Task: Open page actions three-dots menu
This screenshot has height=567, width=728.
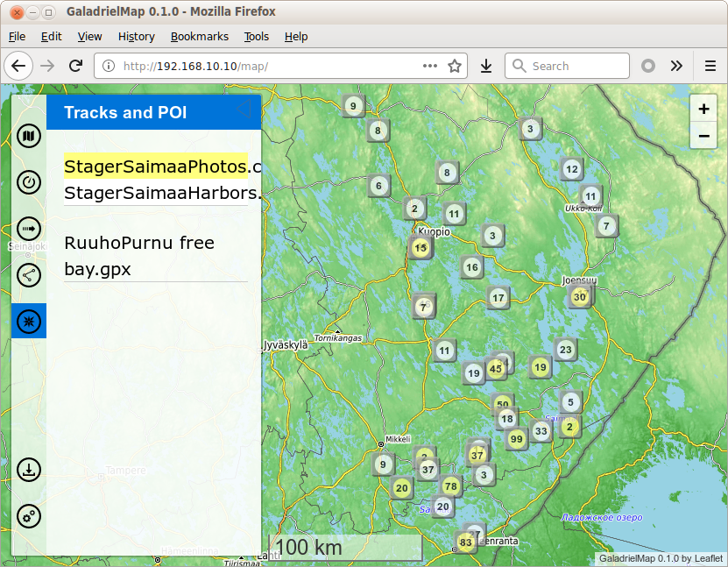Action: pyautogui.click(x=430, y=66)
